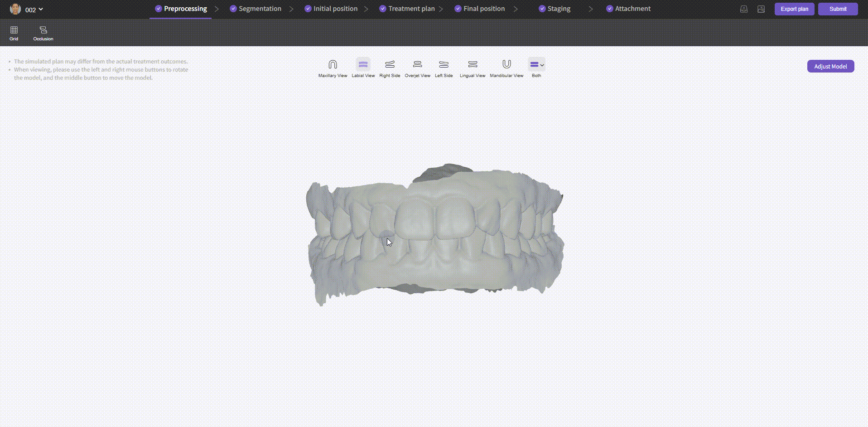Go to the Treatment plan step
Viewport: 868px width, 427px height.
pyautogui.click(x=407, y=9)
